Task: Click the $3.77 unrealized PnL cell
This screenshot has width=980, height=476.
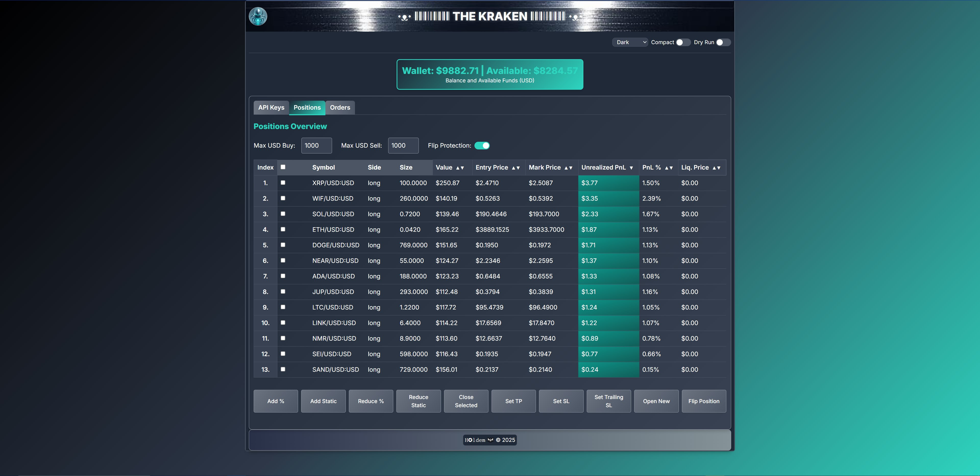Action: (609, 183)
